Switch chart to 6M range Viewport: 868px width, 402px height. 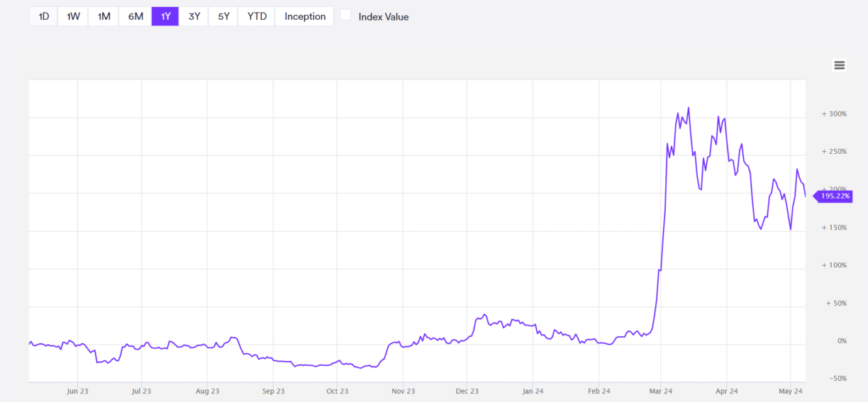[x=135, y=16]
